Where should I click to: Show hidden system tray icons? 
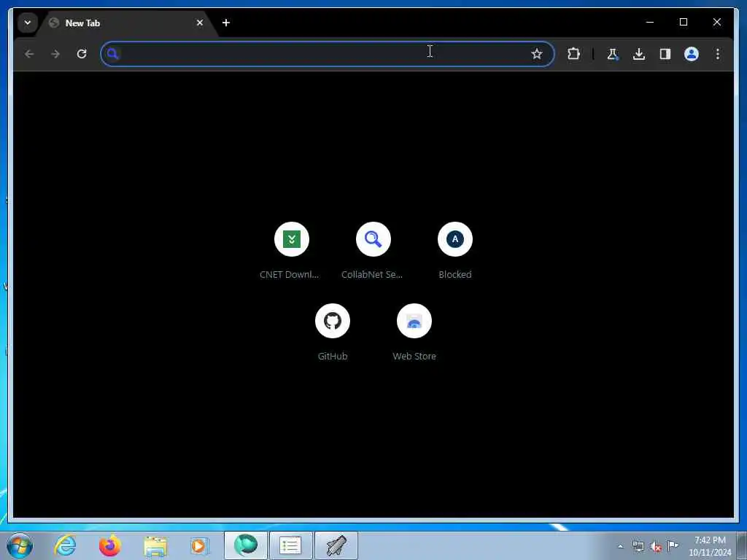point(620,547)
